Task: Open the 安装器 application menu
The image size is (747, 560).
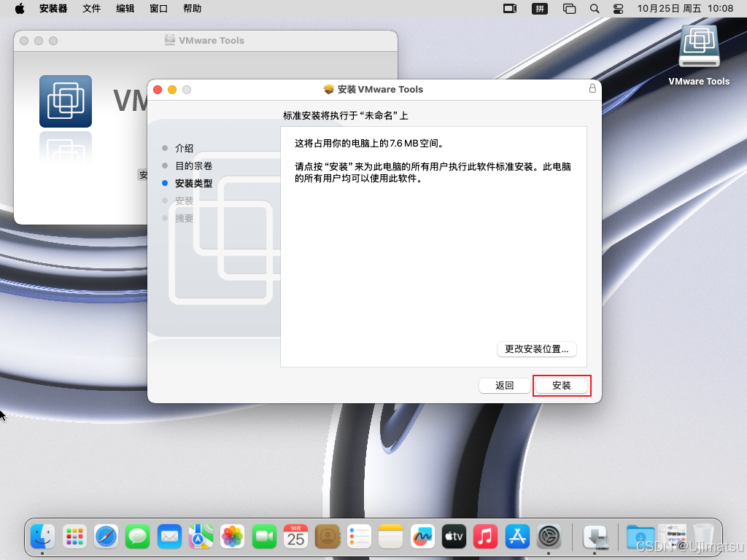Action: [53, 9]
